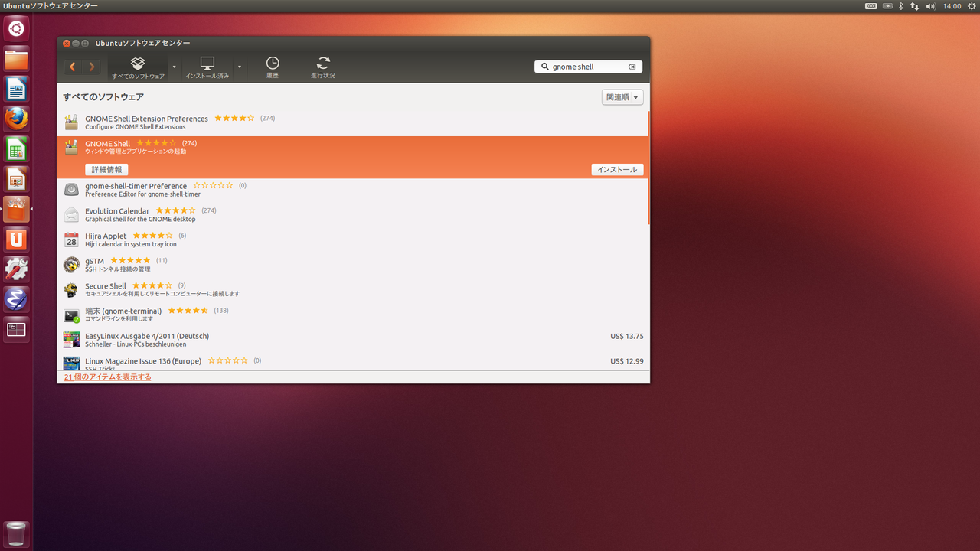Select the Evolution Calendar entry
Image resolution: width=980 pixels, height=551 pixels.
pyautogui.click(x=353, y=215)
